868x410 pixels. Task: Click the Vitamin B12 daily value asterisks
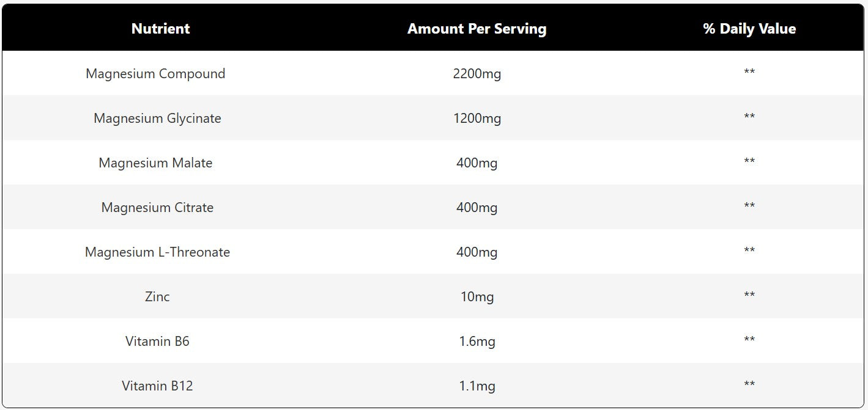pos(749,384)
